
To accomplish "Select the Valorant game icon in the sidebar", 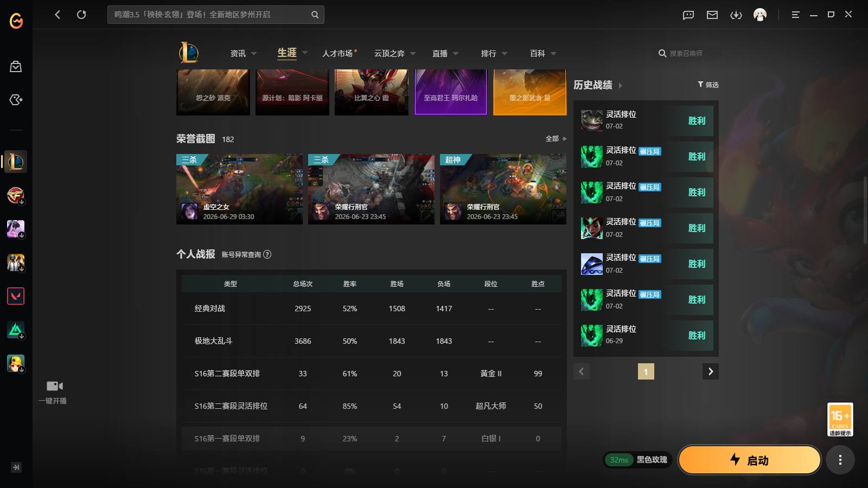I will (16, 296).
